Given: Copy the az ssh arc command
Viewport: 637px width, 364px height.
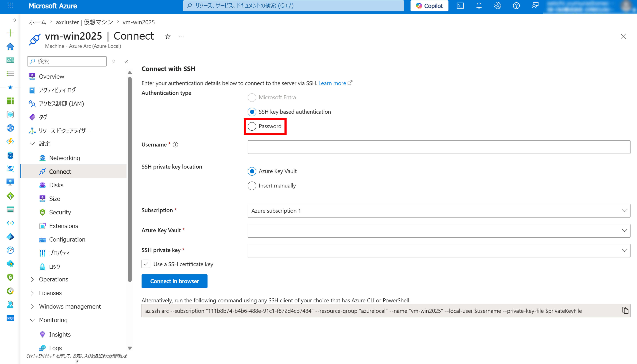Looking at the screenshot, I should click(625, 310).
